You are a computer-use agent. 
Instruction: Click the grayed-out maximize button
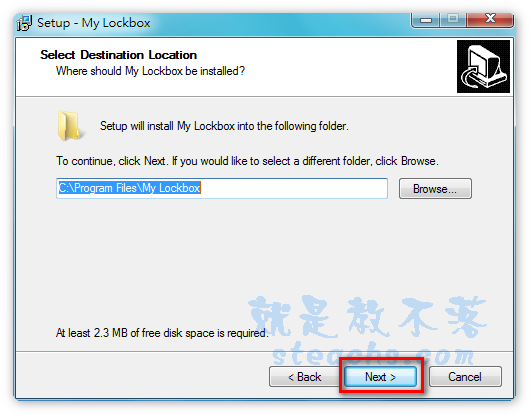point(453,19)
